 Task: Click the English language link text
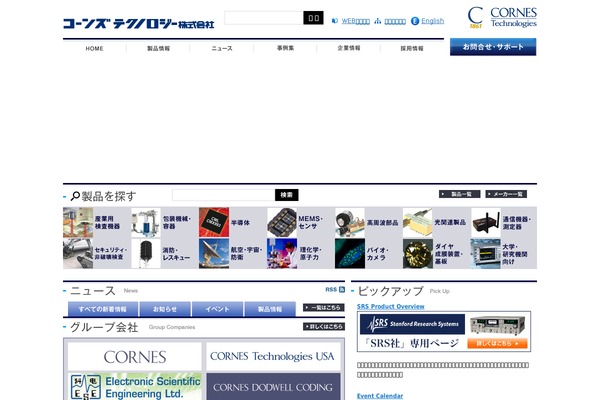[x=433, y=21]
